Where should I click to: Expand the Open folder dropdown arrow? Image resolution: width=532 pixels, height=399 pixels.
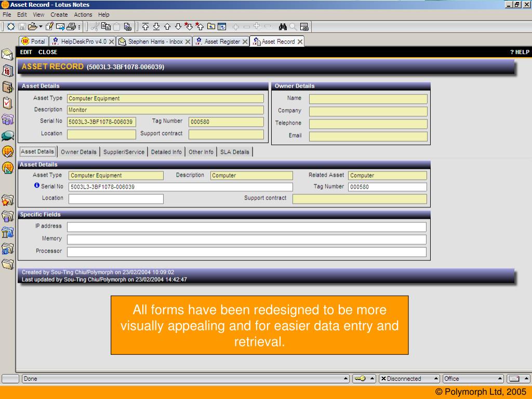click(x=41, y=26)
